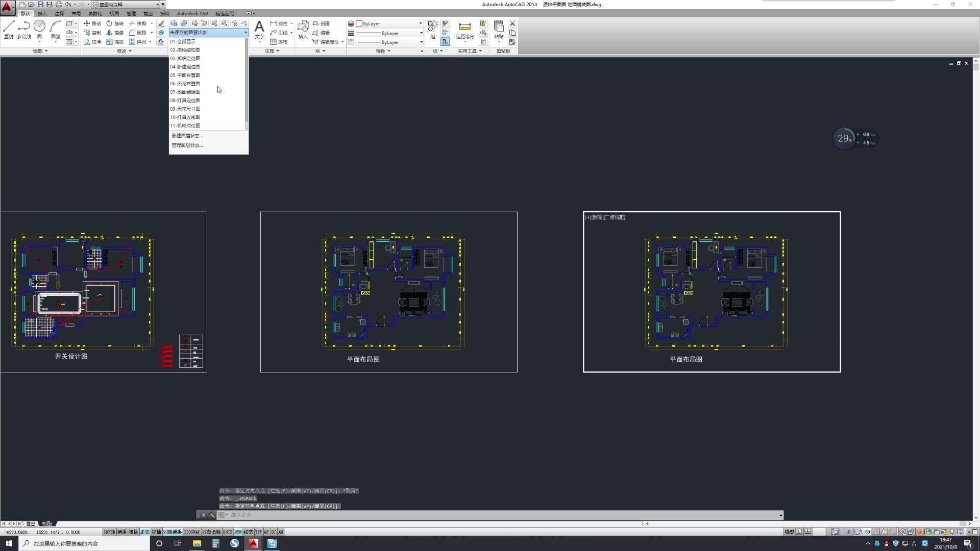This screenshot has width=980, height=551.
Task: Select the 多段线 (Polyline) tool
Action: 24,30
